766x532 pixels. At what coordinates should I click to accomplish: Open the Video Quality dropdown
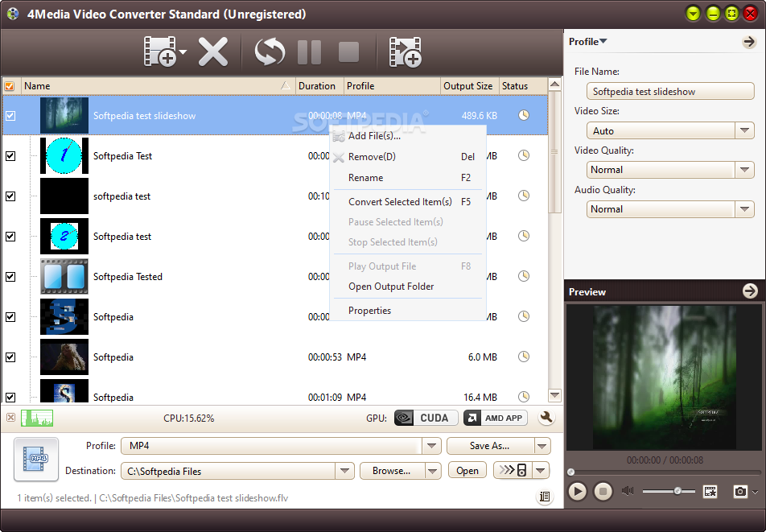(744, 170)
